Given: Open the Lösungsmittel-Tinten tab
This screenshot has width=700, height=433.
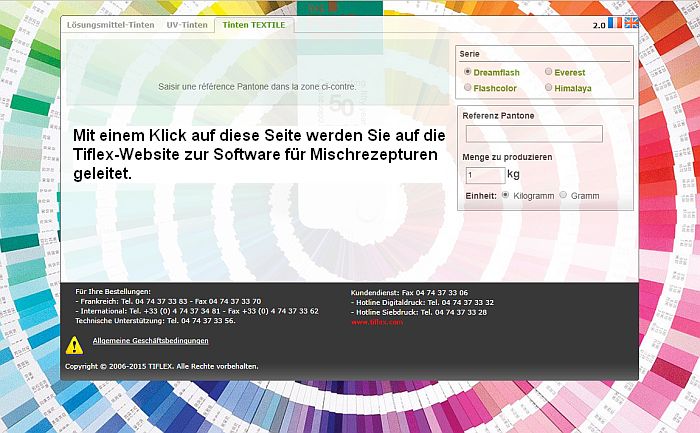Looking at the screenshot, I should pyautogui.click(x=111, y=25).
